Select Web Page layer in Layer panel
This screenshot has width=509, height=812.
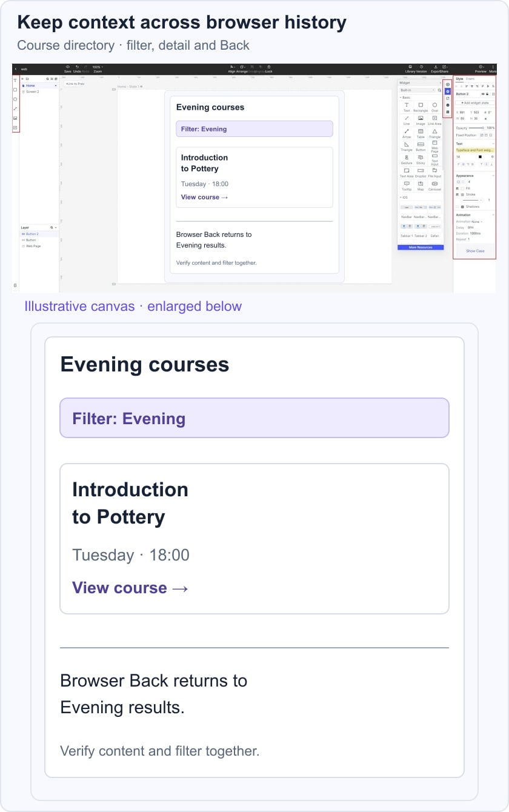coord(39,246)
